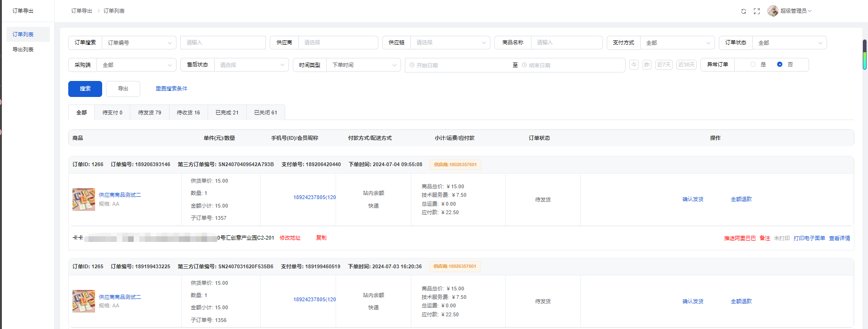868x329 pixels.
Task: Open the 时间类型 dropdown
Action: click(x=363, y=65)
